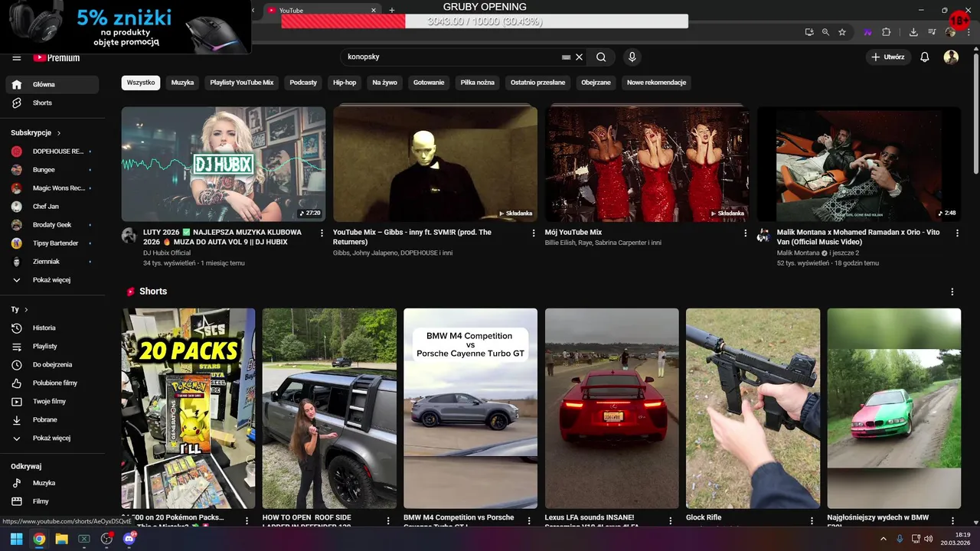Open options for the Gibbs YouTube Mix

point(534,233)
